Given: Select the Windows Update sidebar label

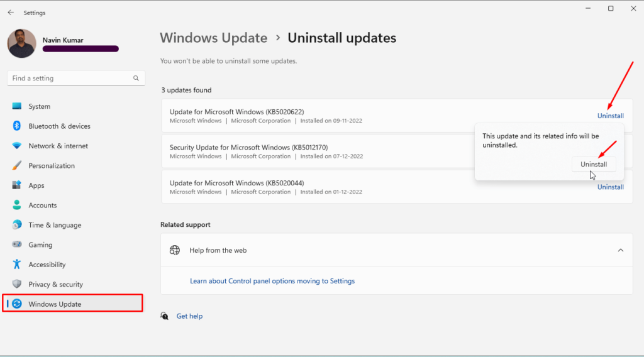Looking at the screenshot, I should tap(55, 304).
